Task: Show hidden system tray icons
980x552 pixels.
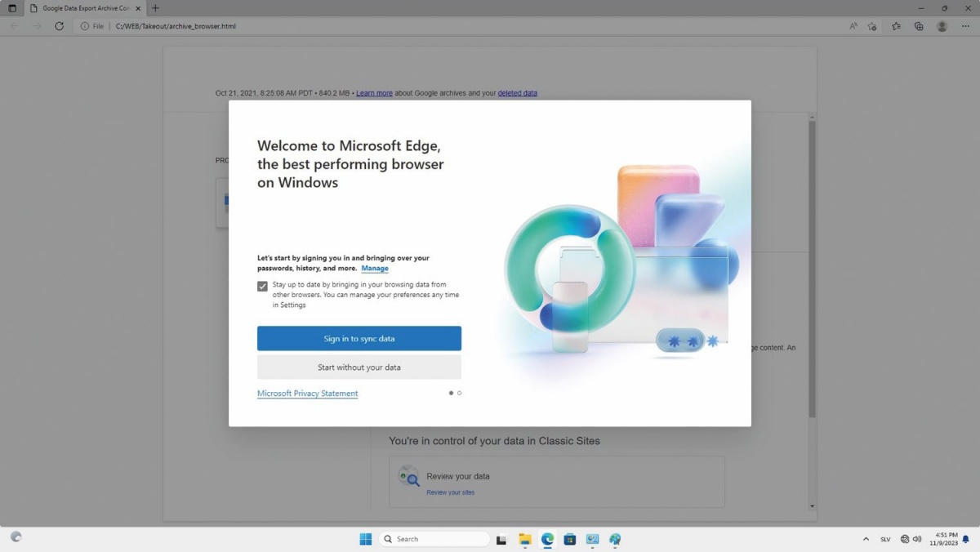Action: point(866,540)
